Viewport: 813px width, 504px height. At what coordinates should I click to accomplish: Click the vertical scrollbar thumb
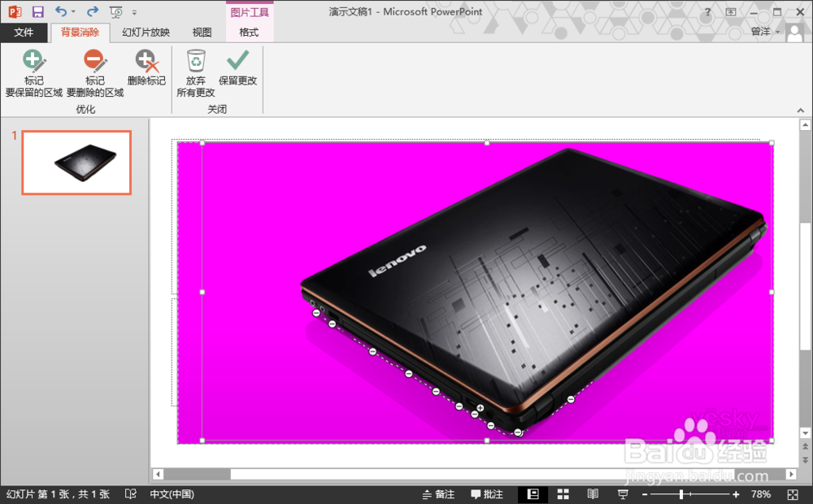click(x=805, y=285)
